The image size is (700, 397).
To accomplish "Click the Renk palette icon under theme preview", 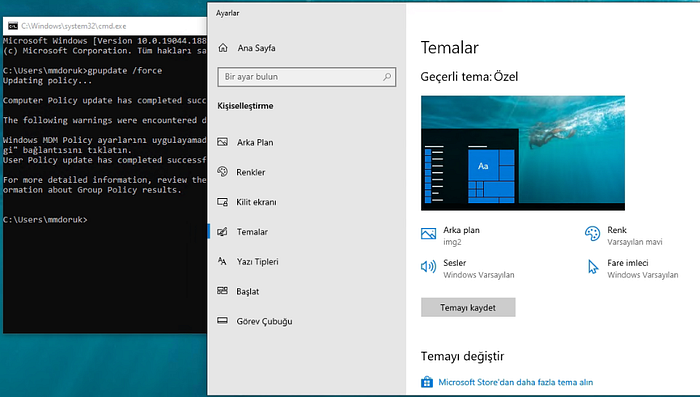I will [x=592, y=234].
